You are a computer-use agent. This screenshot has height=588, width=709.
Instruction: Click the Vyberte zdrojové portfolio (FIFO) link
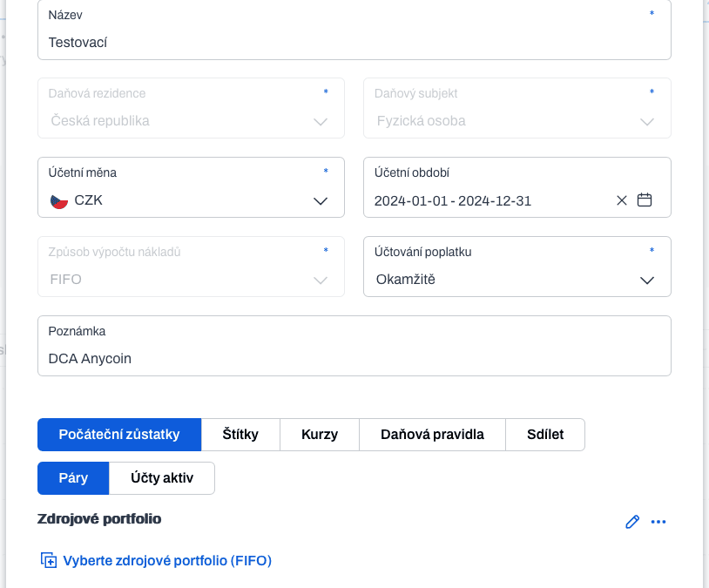(x=167, y=560)
